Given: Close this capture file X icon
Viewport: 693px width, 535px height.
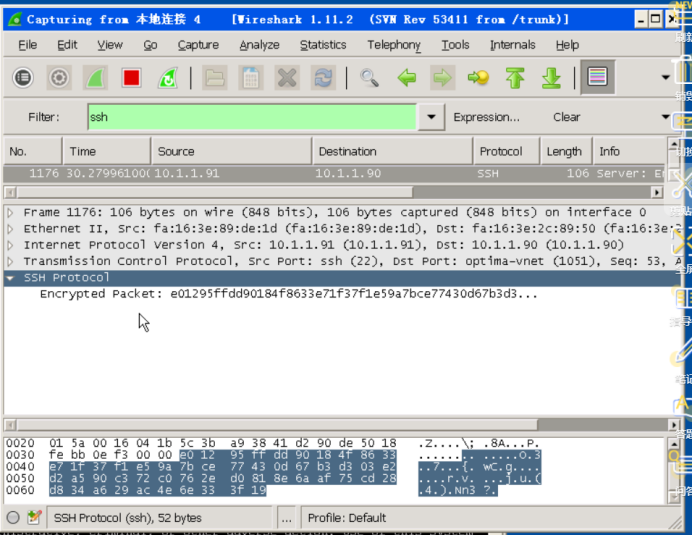Looking at the screenshot, I should [x=287, y=78].
